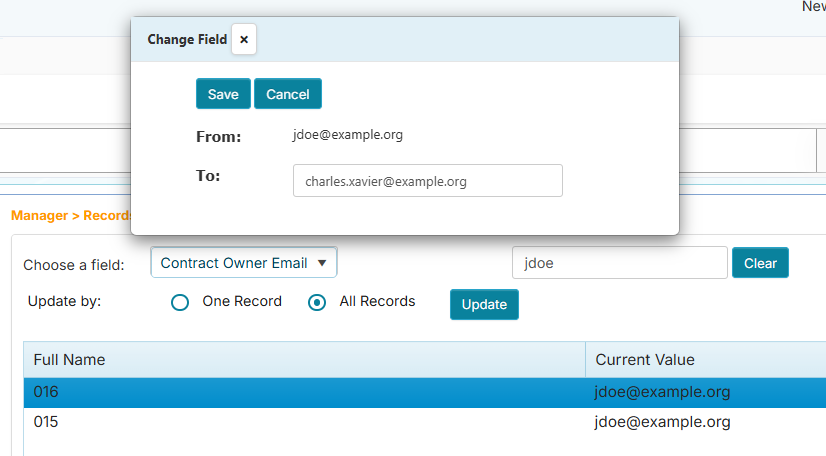826x456 pixels.
Task: Click the From email address text
Action: (347, 135)
